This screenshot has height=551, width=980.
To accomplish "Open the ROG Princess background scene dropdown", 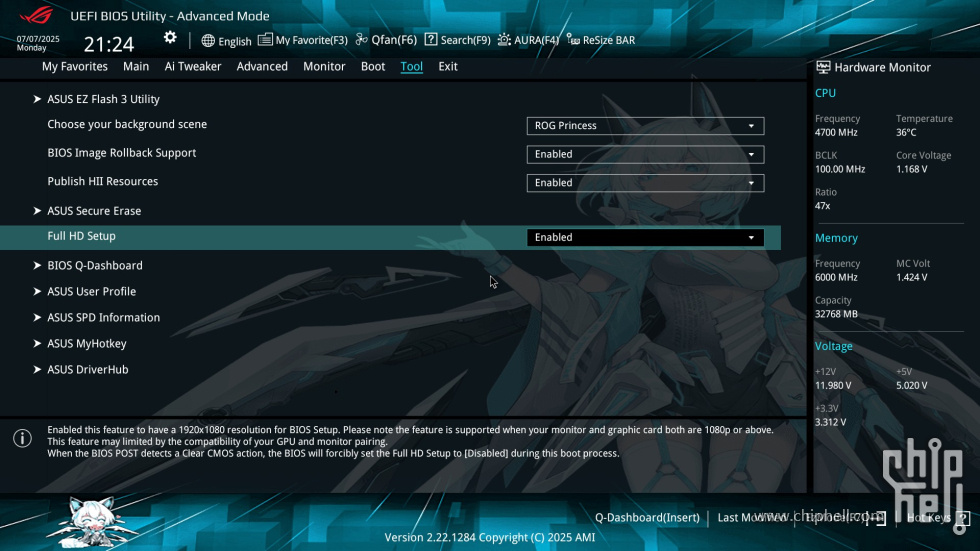I will click(x=645, y=126).
